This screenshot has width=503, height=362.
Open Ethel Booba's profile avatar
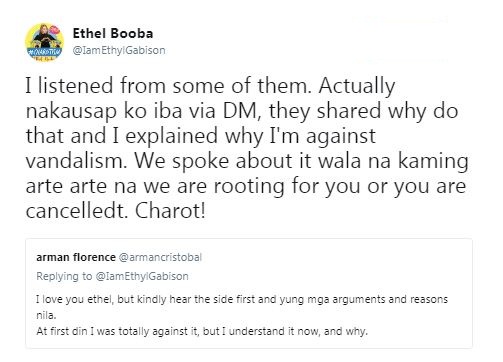click(x=45, y=42)
